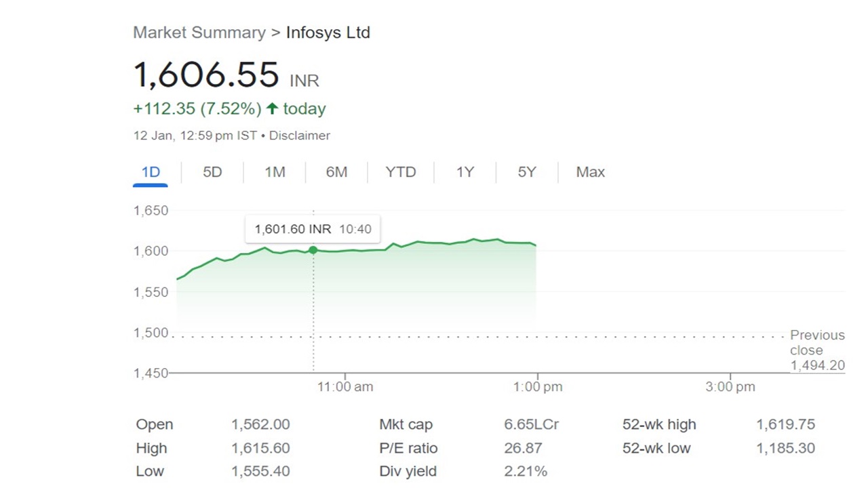The width and height of the screenshot is (868, 488).
Task: Switch to the 5D range tab
Action: tap(212, 172)
